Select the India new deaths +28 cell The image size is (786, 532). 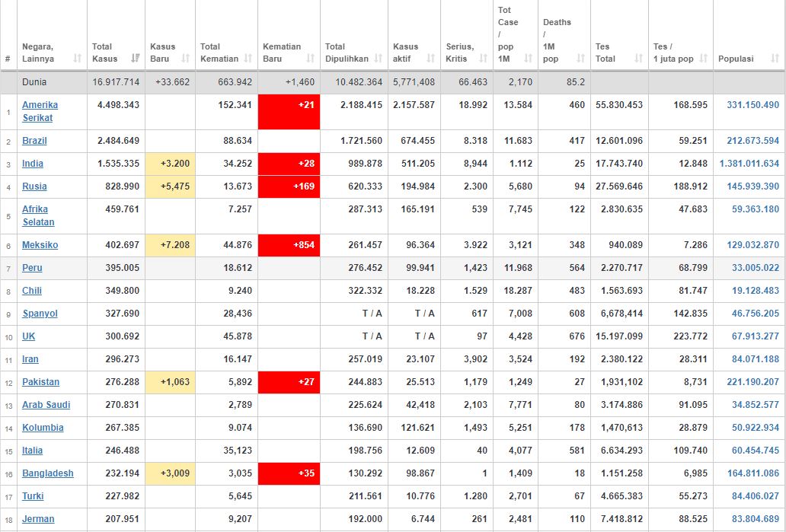click(289, 164)
